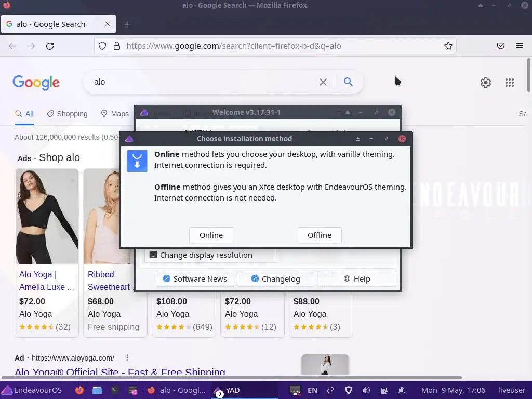532x399 pixels.
Task: Open the EndeavourOS application menu
Action: click(x=32, y=390)
